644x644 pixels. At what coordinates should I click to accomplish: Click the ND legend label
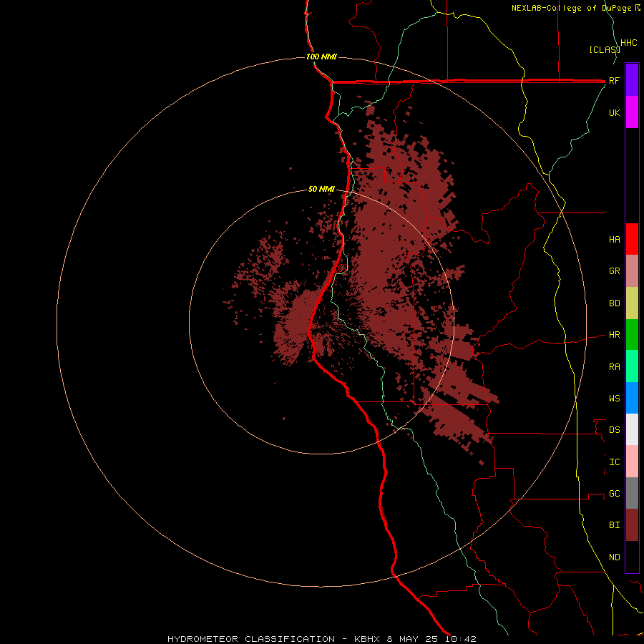(x=614, y=557)
